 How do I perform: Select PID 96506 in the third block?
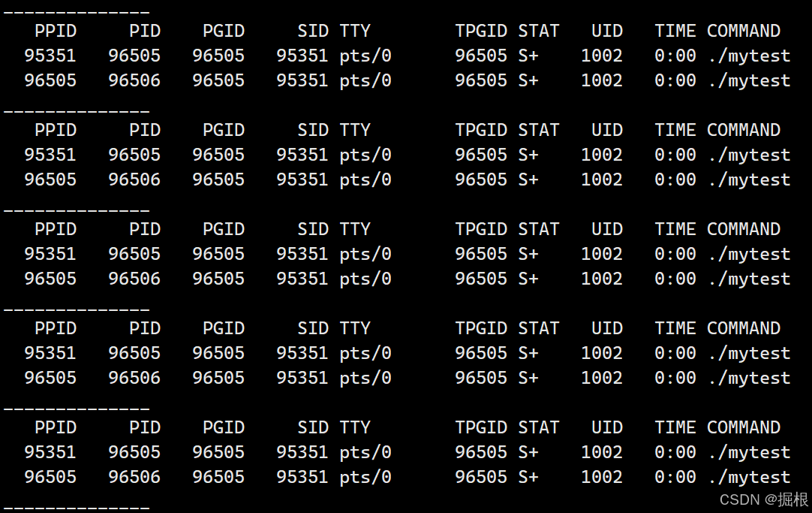pyautogui.click(x=134, y=278)
